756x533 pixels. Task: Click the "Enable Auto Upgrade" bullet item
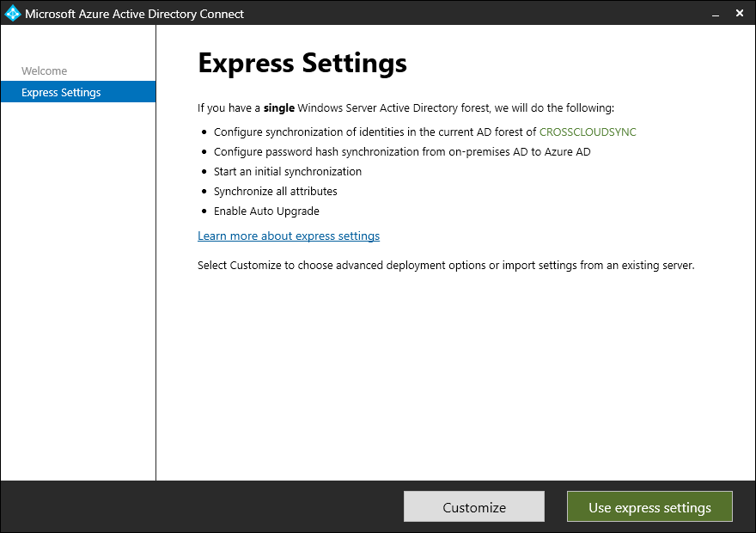tap(267, 211)
